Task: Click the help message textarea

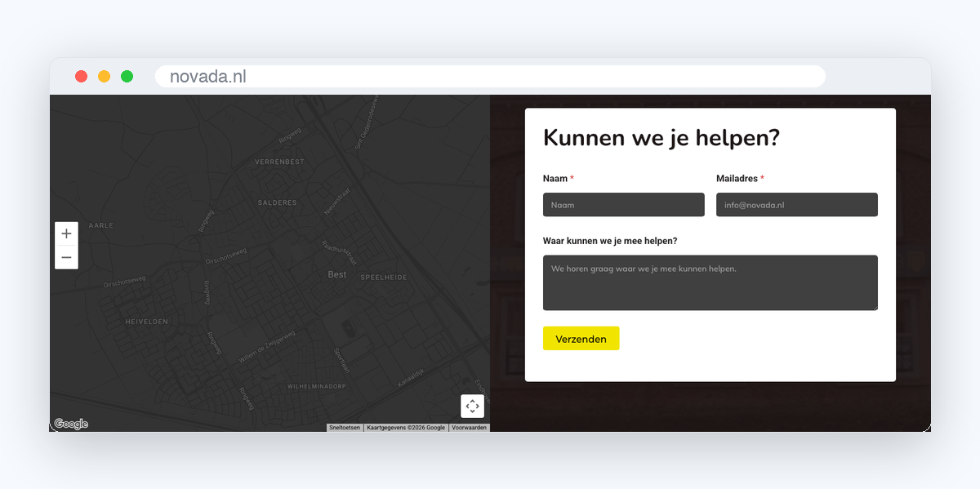Action: tap(710, 282)
